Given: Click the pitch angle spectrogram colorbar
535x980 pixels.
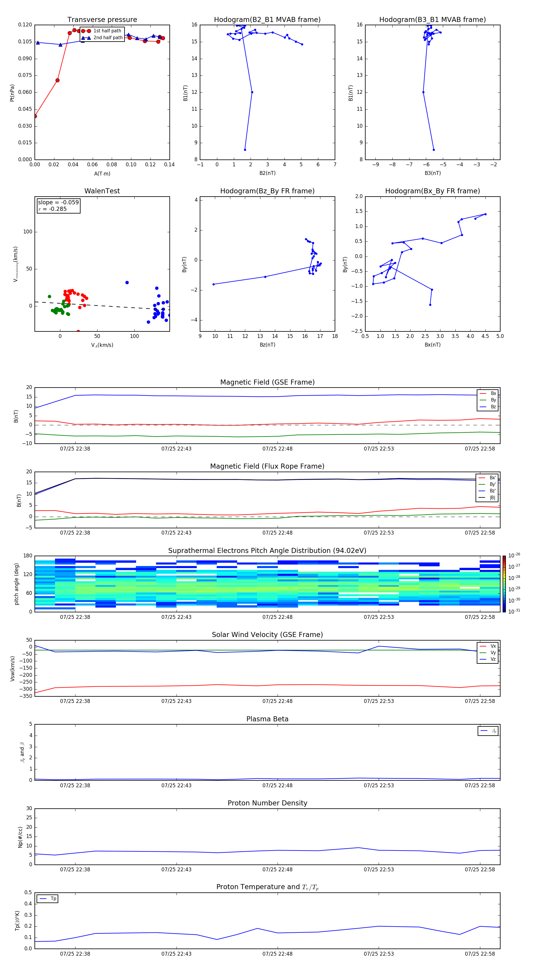Looking at the screenshot, I should (x=504, y=584).
